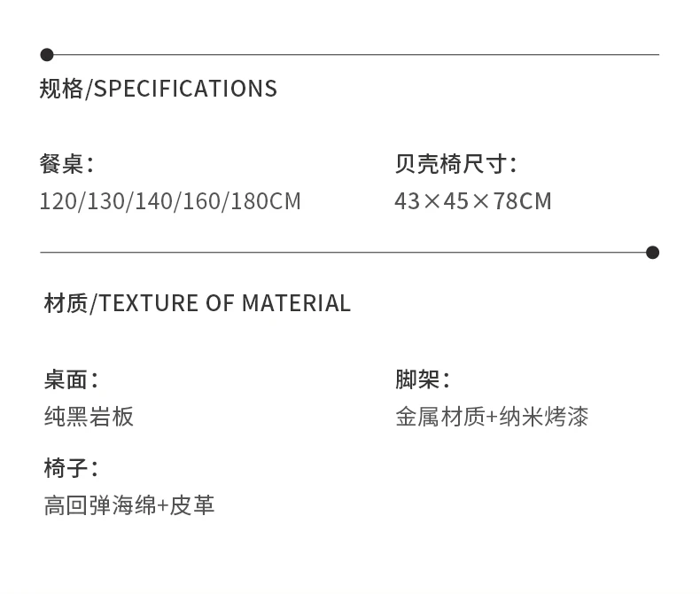Click the 180CM value in table sizes
The image size is (700, 594).
(266, 201)
